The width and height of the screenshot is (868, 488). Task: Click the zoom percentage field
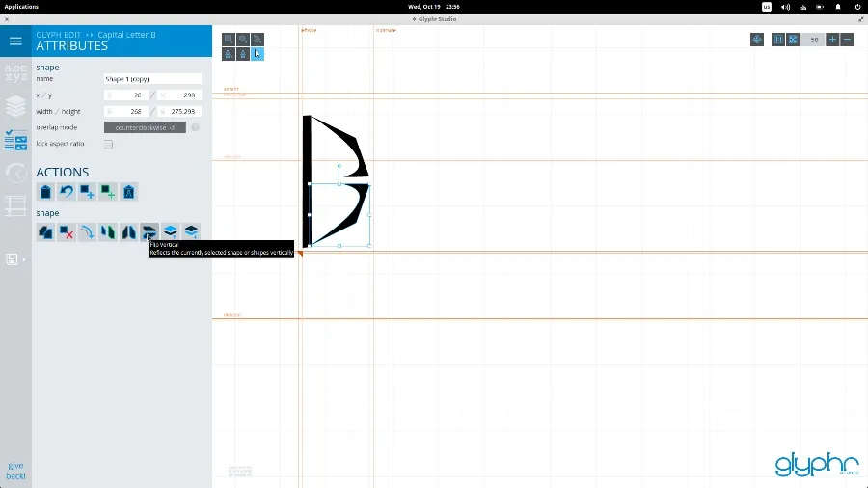coord(813,40)
